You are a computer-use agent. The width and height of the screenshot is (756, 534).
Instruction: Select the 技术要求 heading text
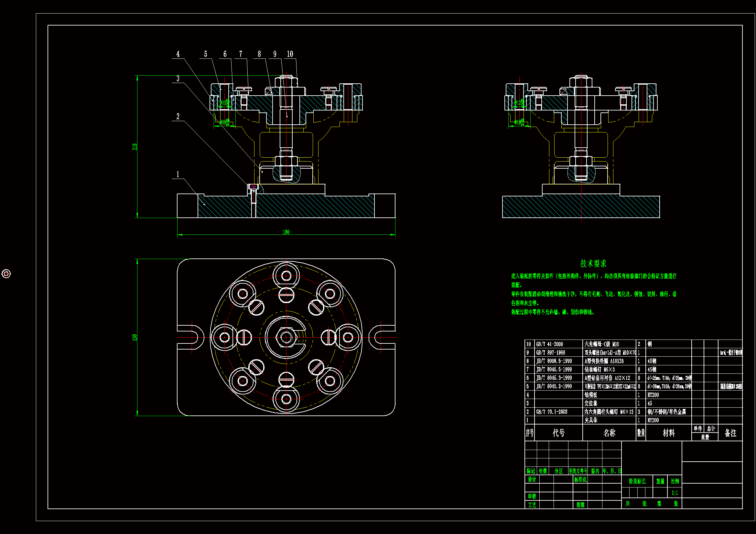click(593, 264)
